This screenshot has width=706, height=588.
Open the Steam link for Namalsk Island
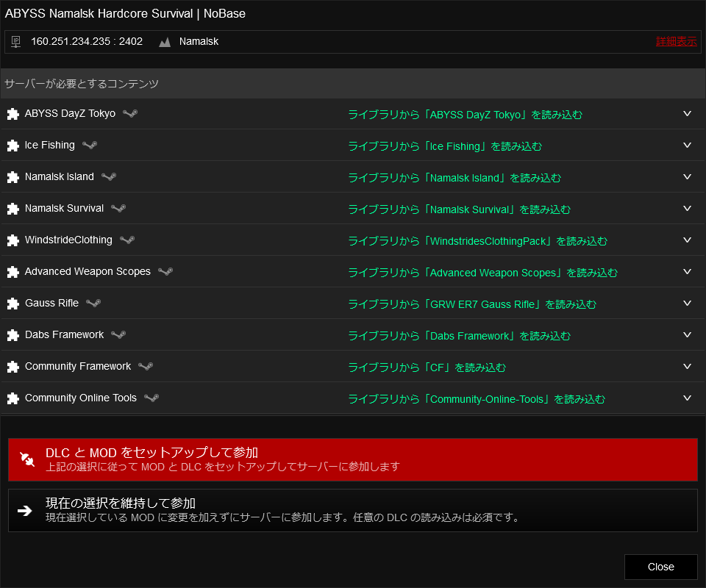(x=109, y=176)
